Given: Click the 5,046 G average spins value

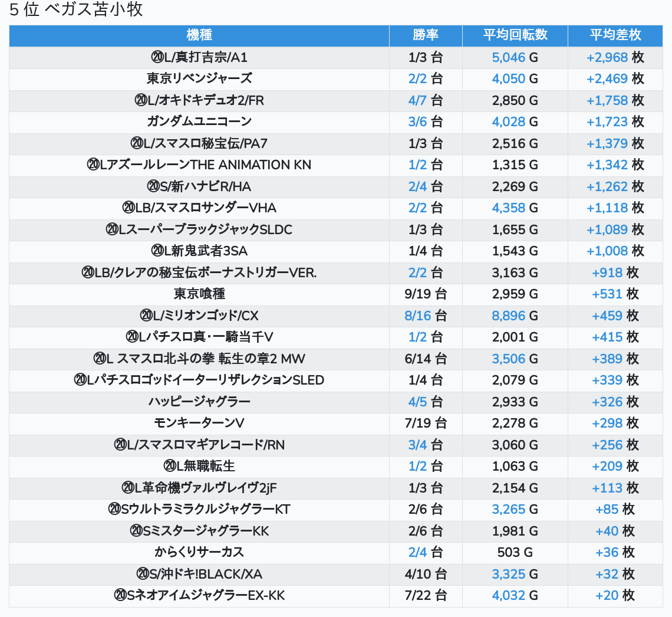Looking at the screenshot, I should [x=508, y=57].
